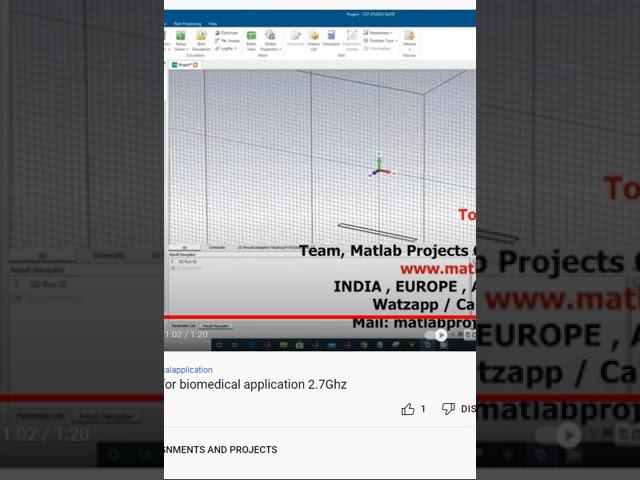Select the Parameter List panel tab
The width and height of the screenshot is (640, 480).
pyautogui.click(x=183, y=326)
